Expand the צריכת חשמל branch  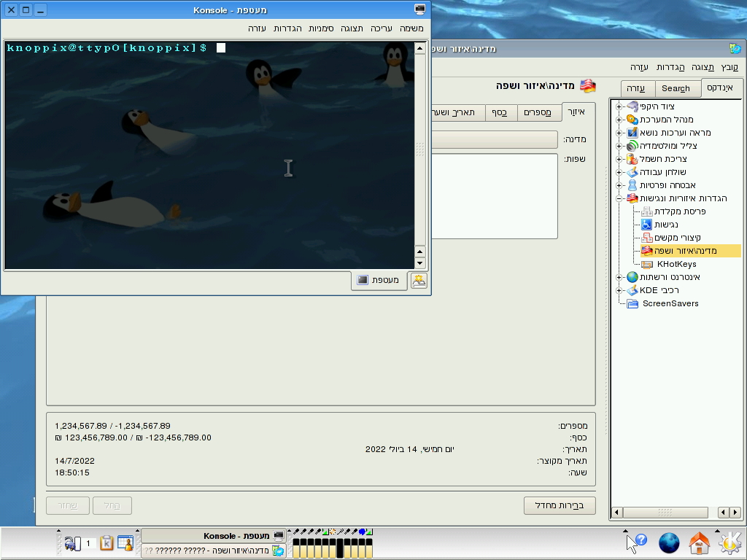point(619,159)
